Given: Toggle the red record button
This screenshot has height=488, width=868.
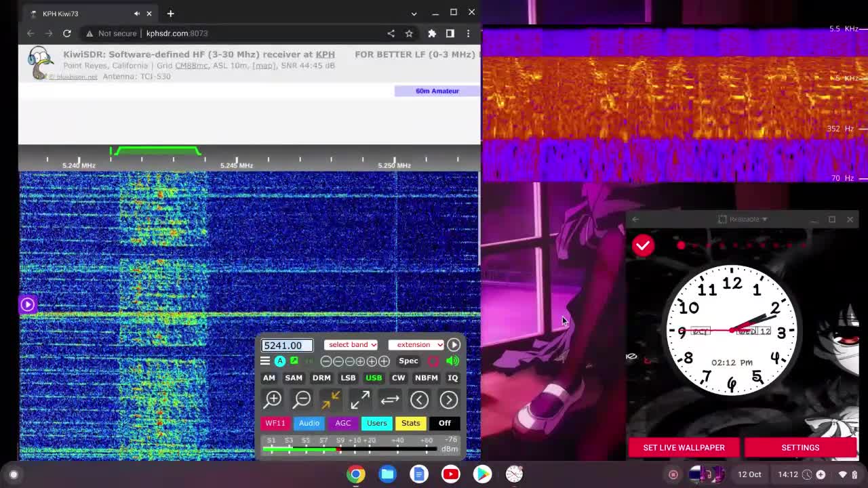Looking at the screenshot, I should point(434,361).
